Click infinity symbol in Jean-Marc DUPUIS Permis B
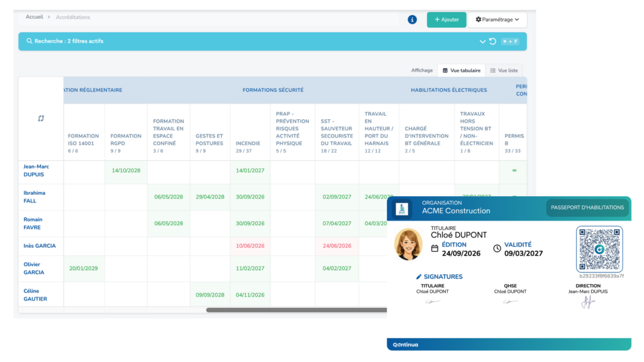This screenshot has height=362, width=644. click(x=514, y=170)
